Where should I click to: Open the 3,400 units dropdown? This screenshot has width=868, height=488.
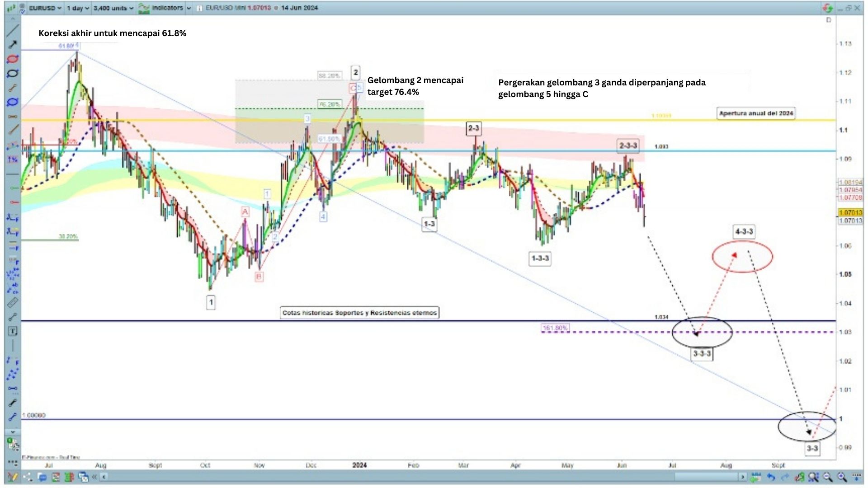(113, 8)
